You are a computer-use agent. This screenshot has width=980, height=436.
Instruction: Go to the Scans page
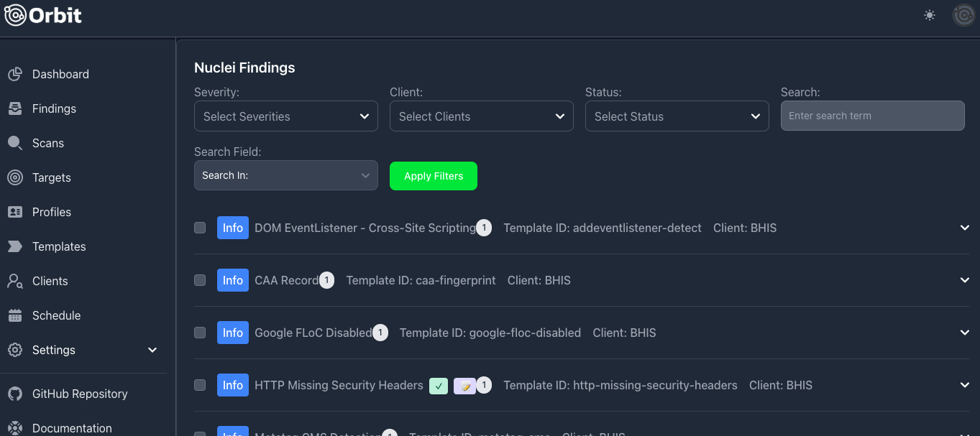47,143
